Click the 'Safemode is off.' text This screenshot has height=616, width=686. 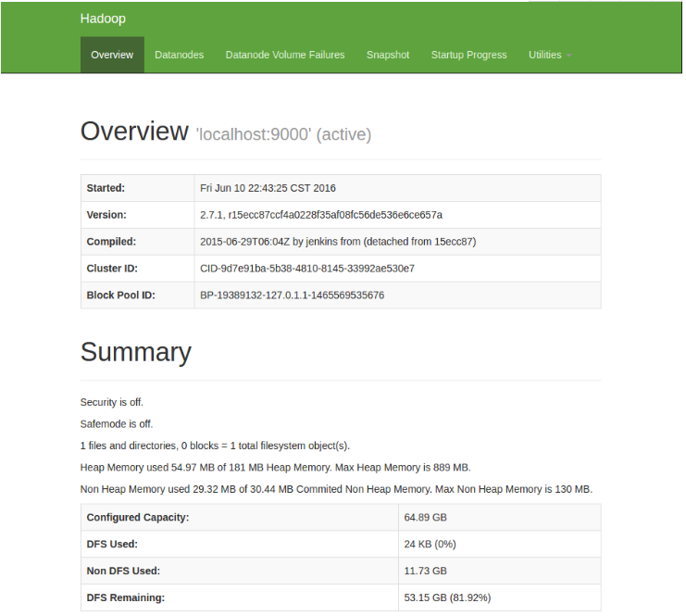117,424
